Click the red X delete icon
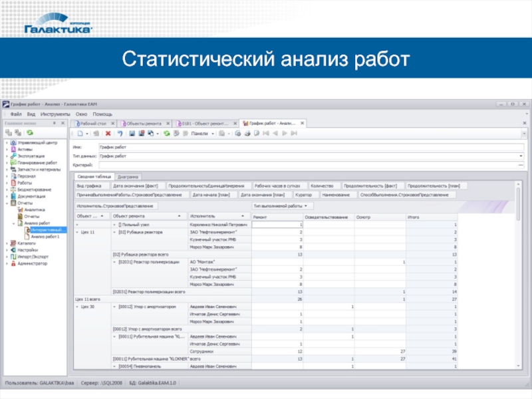The height and width of the screenshot is (399, 532). 108,134
